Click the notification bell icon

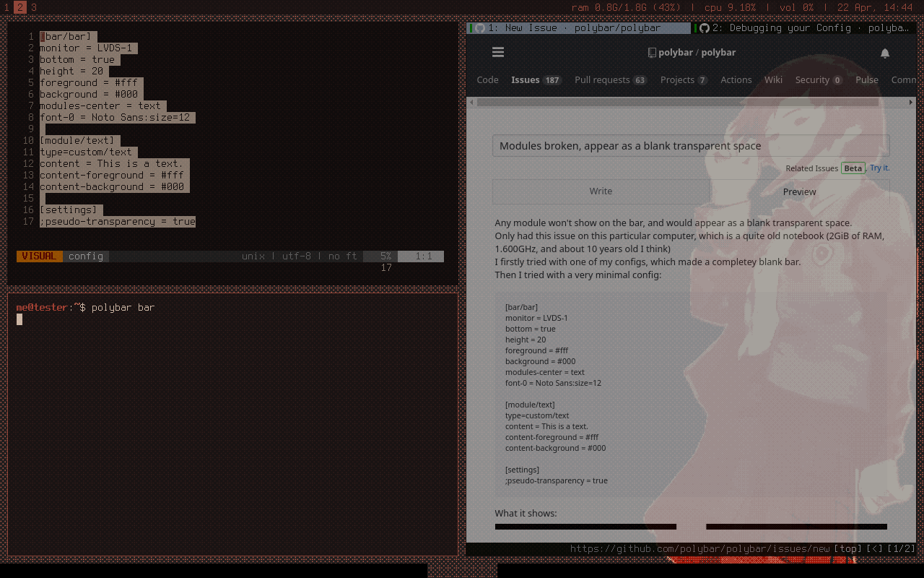click(884, 53)
